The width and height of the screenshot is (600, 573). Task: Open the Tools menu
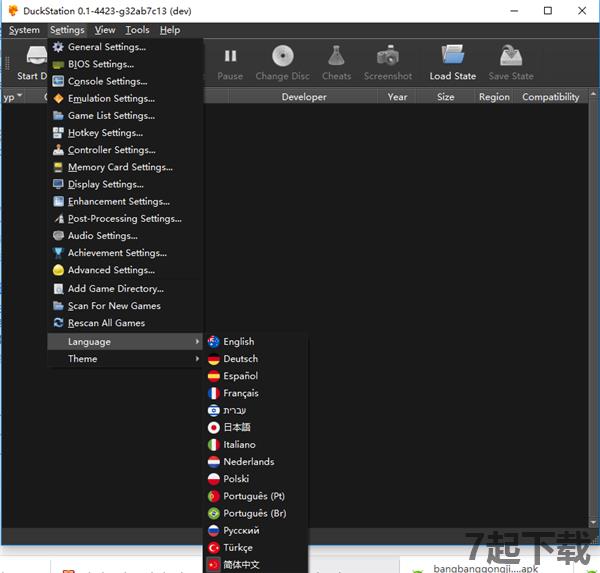tap(137, 30)
